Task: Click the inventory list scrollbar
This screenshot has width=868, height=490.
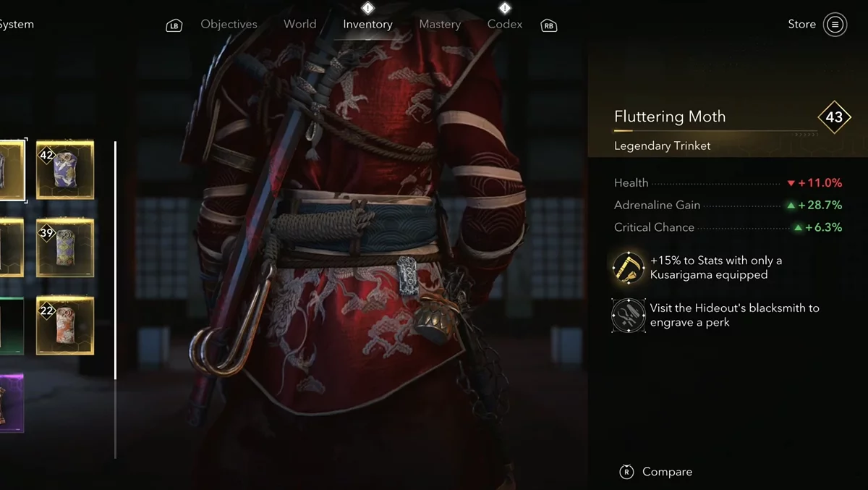Action: 115,300
